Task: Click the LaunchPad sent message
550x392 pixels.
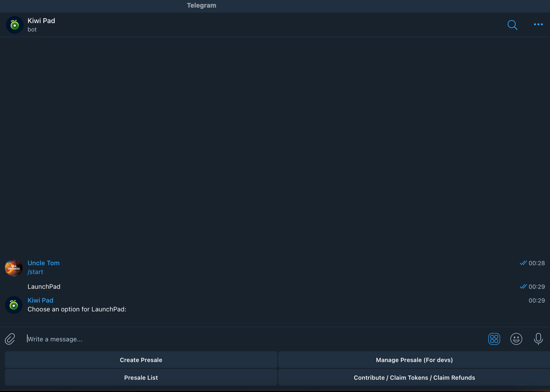Action: pyautogui.click(x=44, y=287)
